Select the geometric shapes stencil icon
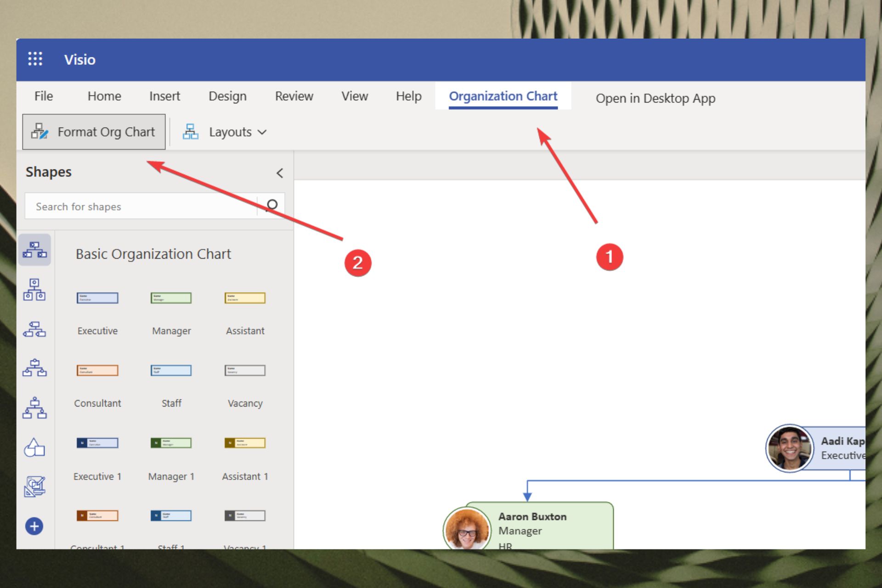 click(x=35, y=448)
